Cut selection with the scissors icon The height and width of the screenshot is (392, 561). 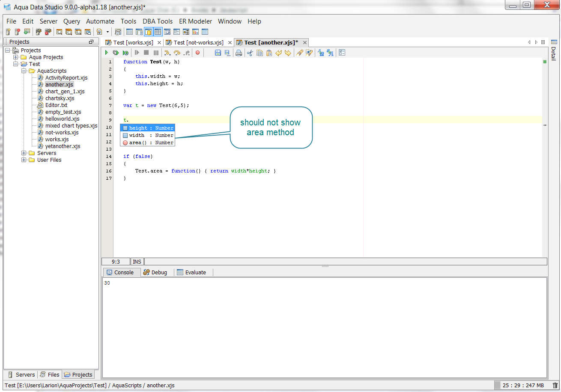250,53
